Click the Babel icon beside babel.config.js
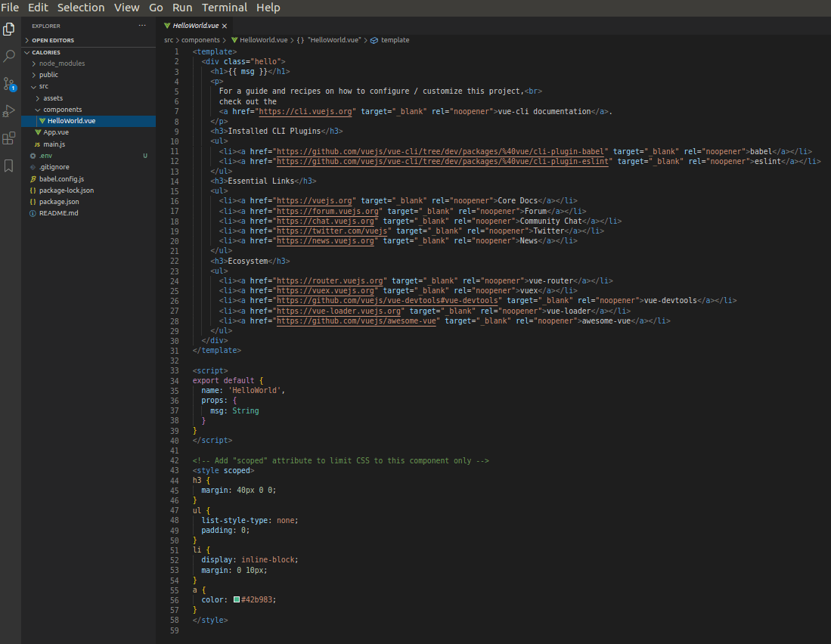The width and height of the screenshot is (831, 644). tap(33, 179)
